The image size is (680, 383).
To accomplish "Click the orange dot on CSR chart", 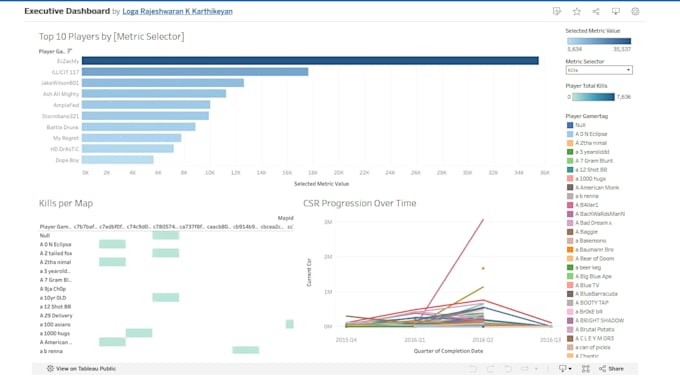I will (x=483, y=268).
